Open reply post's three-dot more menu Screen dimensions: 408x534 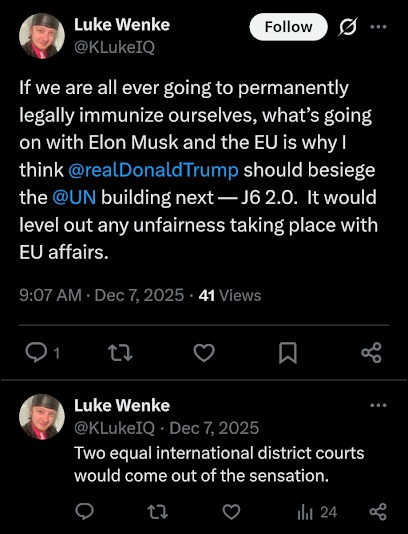(378, 405)
